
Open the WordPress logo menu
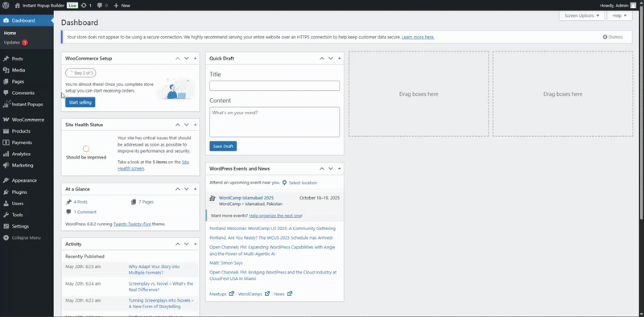click(x=6, y=6)
